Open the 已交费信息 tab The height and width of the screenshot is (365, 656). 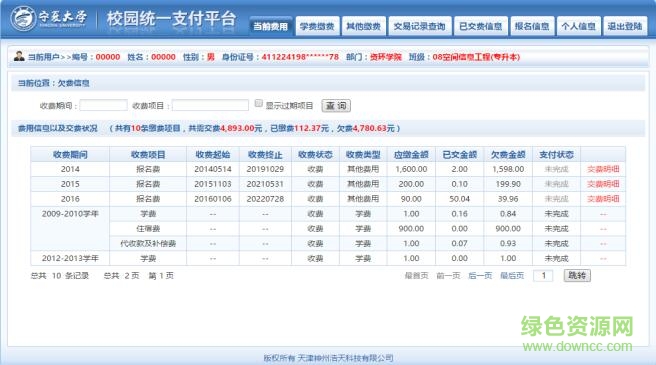[481, 26]
